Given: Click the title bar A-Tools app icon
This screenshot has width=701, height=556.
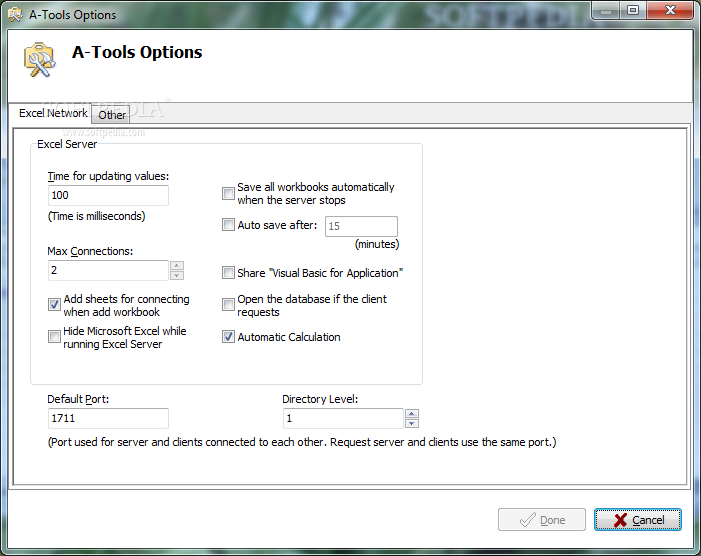Looking at the screenshot, I should tap(15, 15).
